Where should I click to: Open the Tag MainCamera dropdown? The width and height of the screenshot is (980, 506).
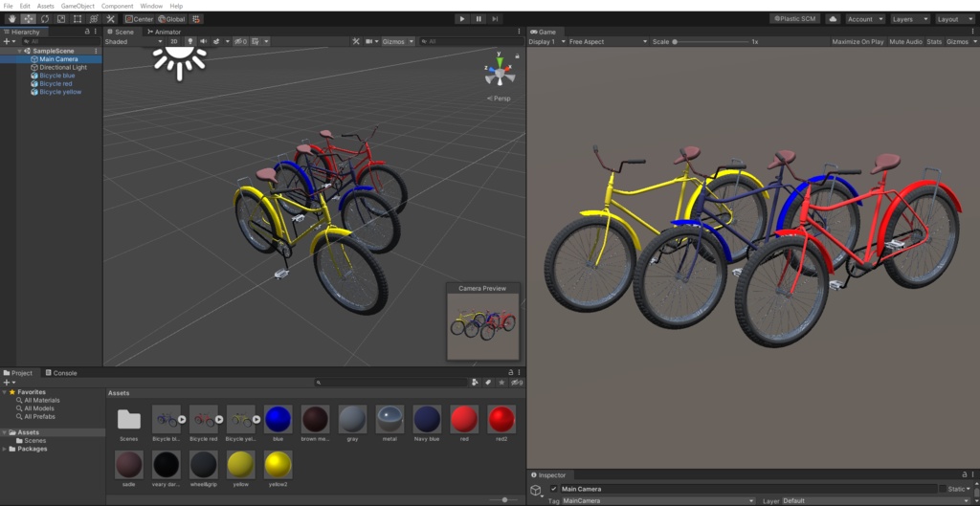click(x=658, y=500)
